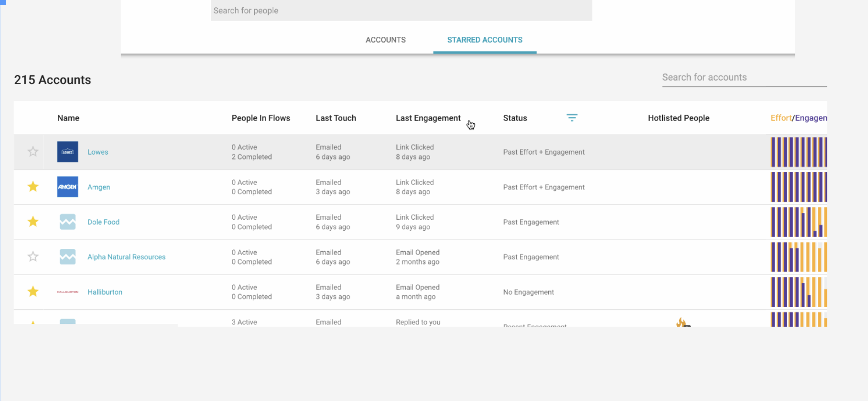Focus the Search for accounts field

(744, 78)
